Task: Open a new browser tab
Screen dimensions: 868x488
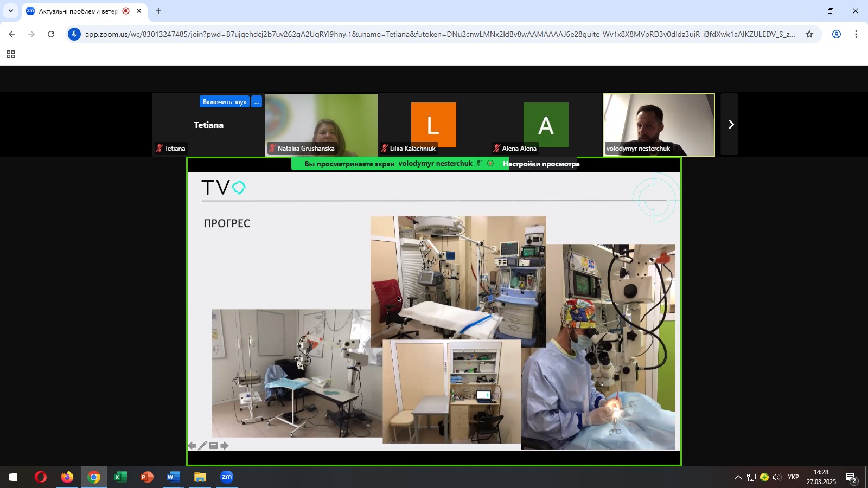Action: tap(158, 11)
